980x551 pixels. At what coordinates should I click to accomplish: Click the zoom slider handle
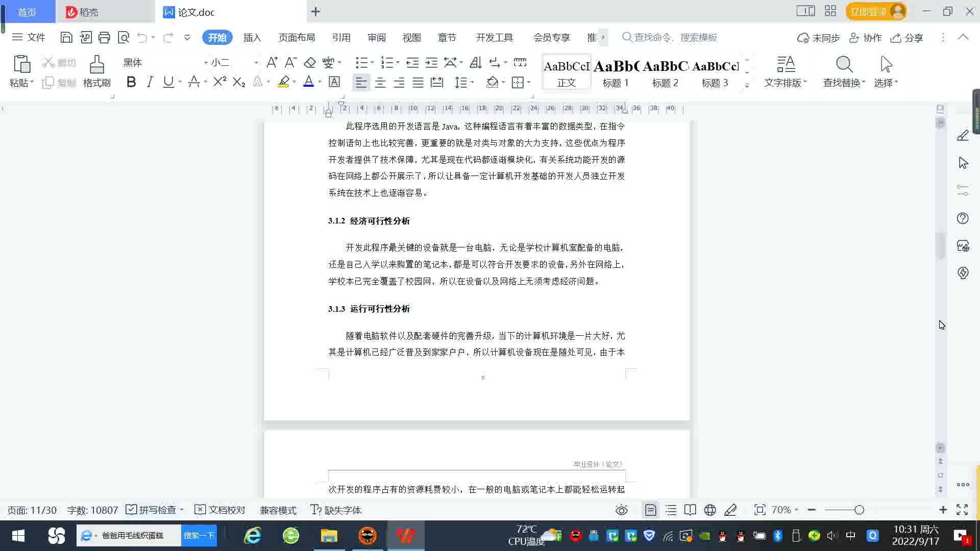(859, 510)
